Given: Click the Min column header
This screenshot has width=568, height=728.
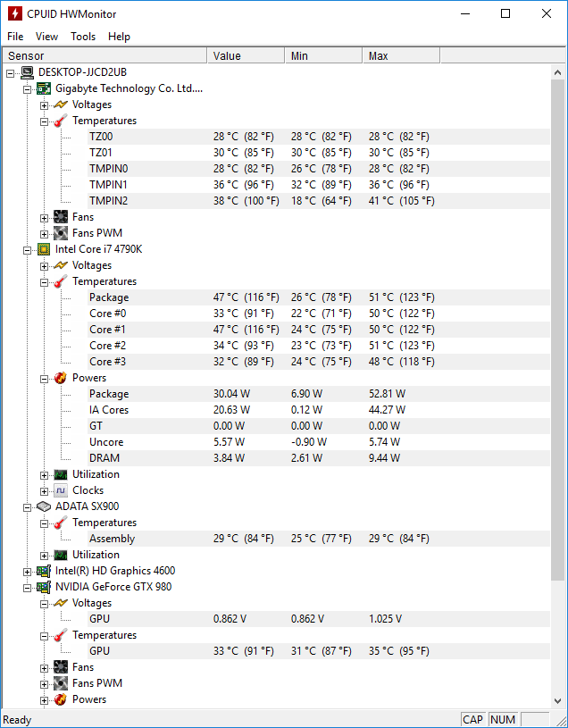Looking at the screenshot, I should point(323,55).
